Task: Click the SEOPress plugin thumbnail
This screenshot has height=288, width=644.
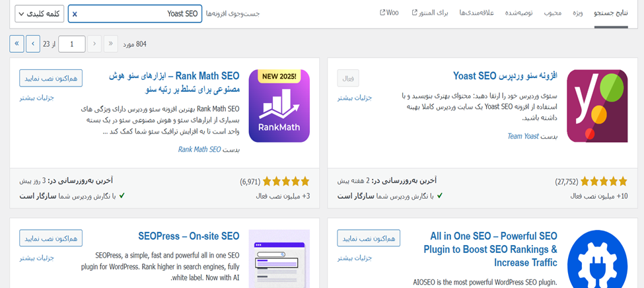Action: pos(279,259)
